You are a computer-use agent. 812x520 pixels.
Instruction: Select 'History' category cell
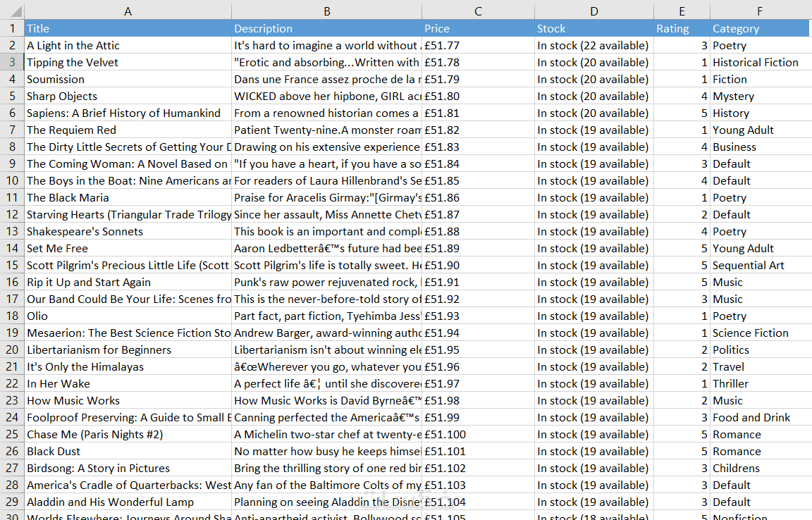point(760,113)
